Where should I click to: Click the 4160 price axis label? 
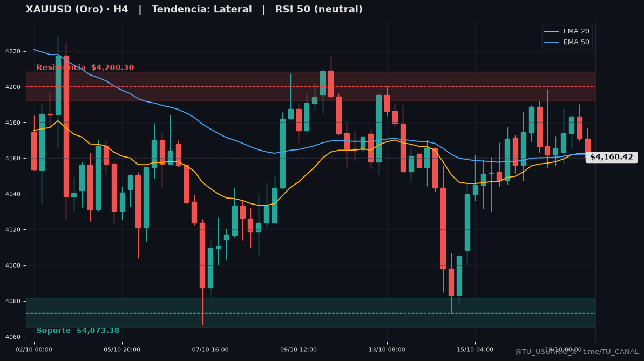[13, 159]
